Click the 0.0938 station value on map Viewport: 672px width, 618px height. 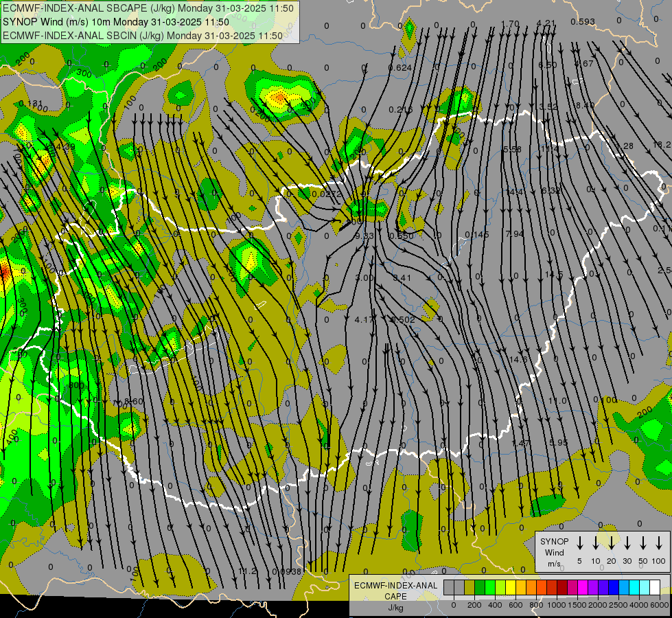[287, 572]
